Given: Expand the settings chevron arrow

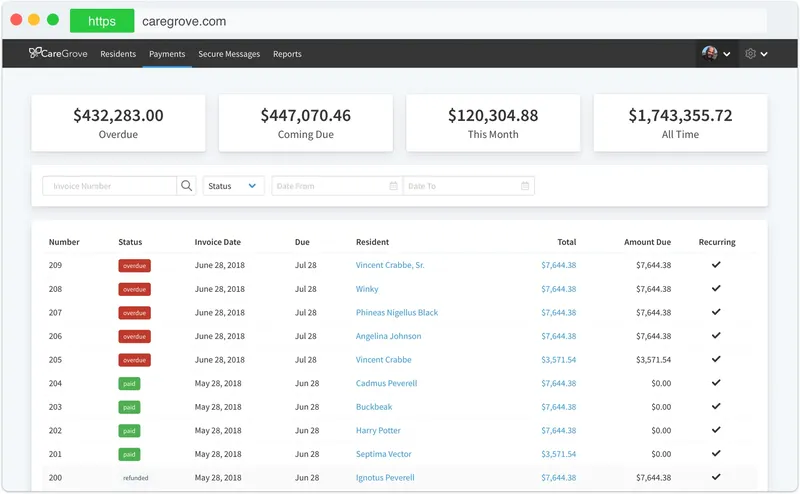Looking at the screenshot, I should click(764, 54).
